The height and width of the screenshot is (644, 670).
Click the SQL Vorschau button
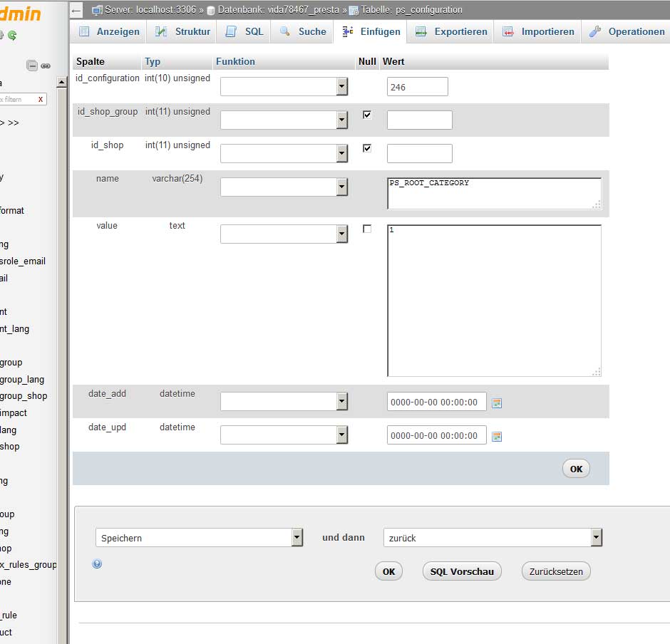coord(462,571)
